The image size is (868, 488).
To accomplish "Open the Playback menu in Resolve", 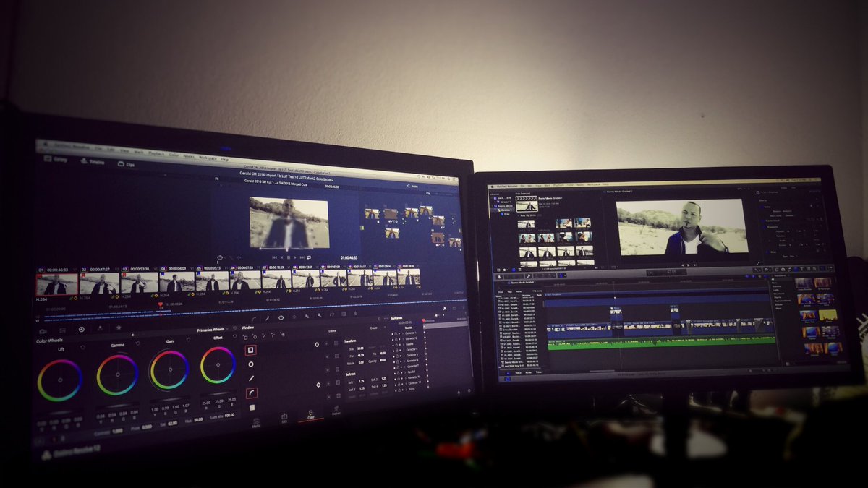I will pos(156,153).
